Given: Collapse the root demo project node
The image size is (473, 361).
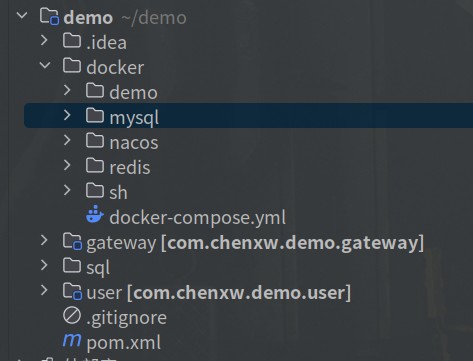Looking at the screenshot, I should pyautogui.click(x=22, y=15).
